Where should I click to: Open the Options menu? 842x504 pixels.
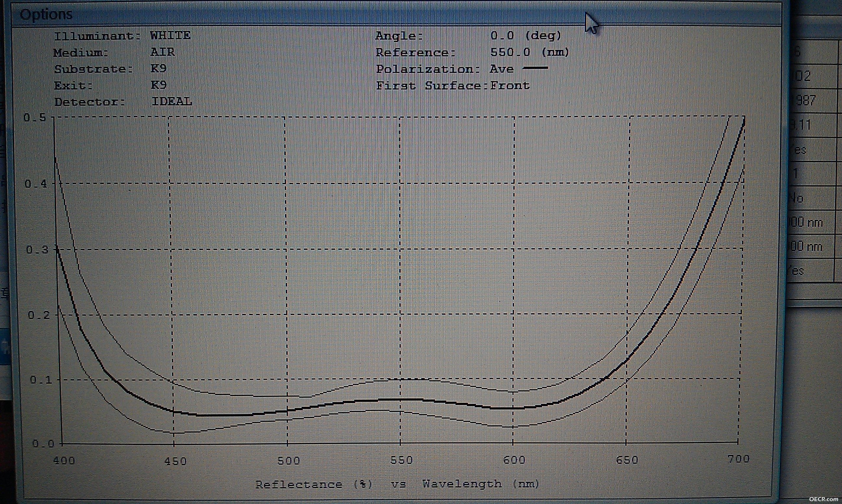46,14
